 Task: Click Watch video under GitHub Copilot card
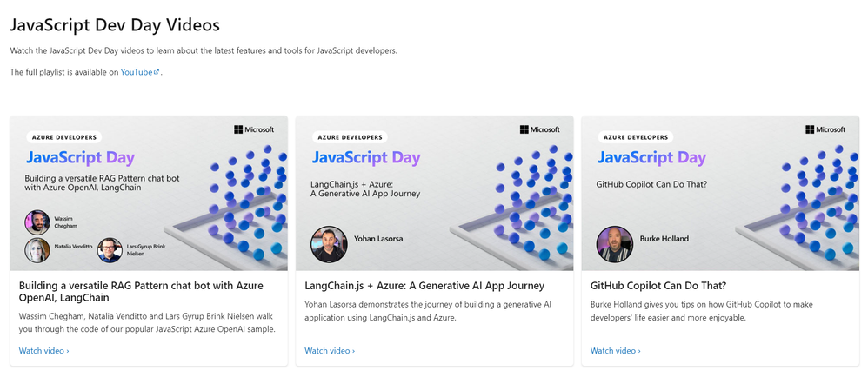(616, 351)
